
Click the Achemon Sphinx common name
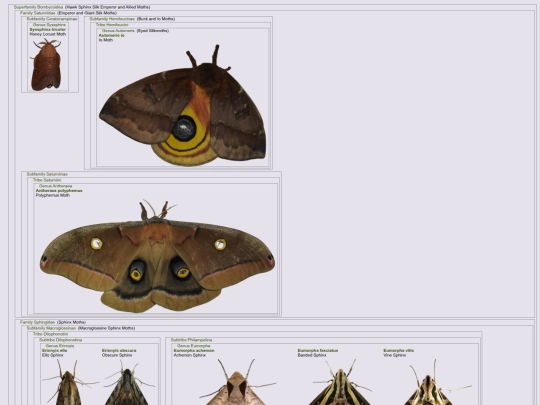coord(189,355)
